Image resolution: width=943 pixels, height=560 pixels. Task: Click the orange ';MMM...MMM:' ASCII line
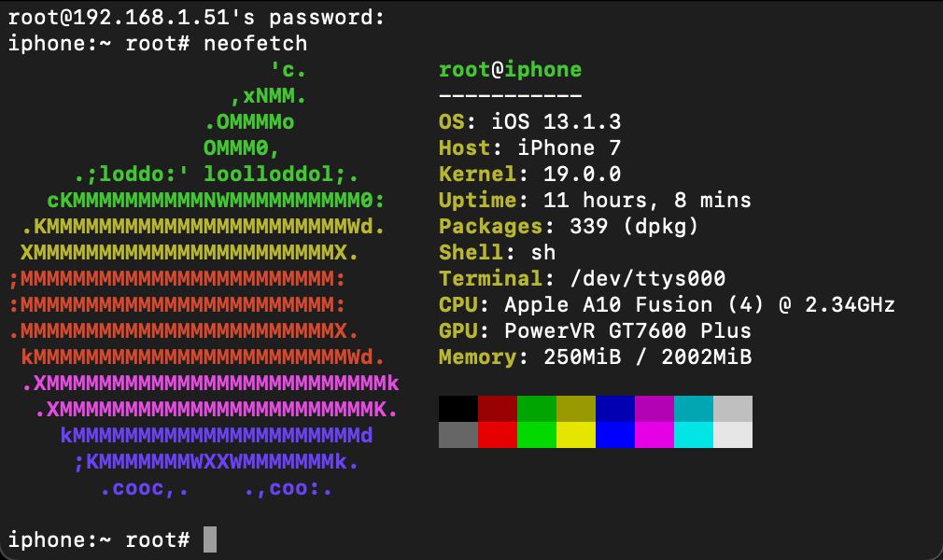pyautogui.click(x=176, y=278)
